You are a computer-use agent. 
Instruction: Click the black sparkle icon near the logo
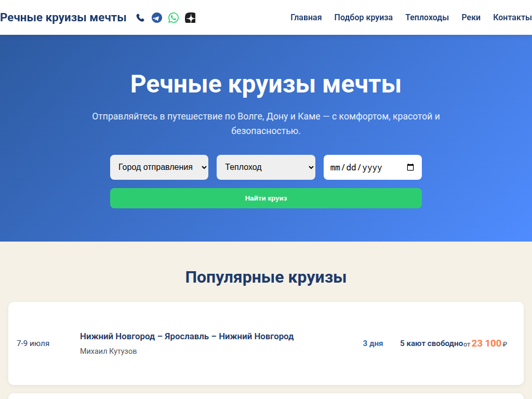pyautogui.click(x=190, y=17)
